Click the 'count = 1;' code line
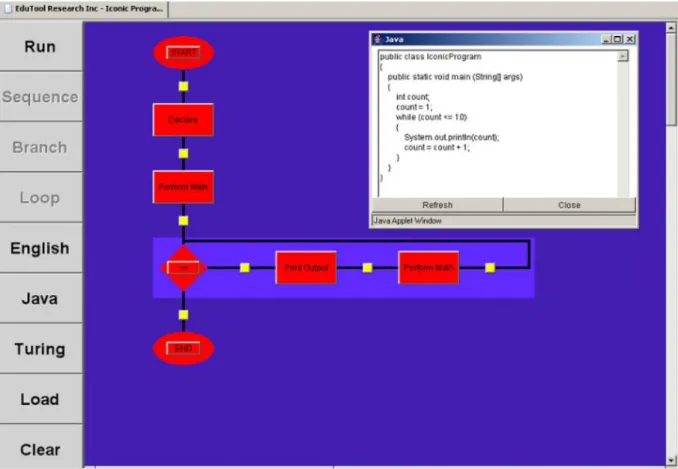The width and height of the screenshot is (678, 469). click(x=414, y=107)
